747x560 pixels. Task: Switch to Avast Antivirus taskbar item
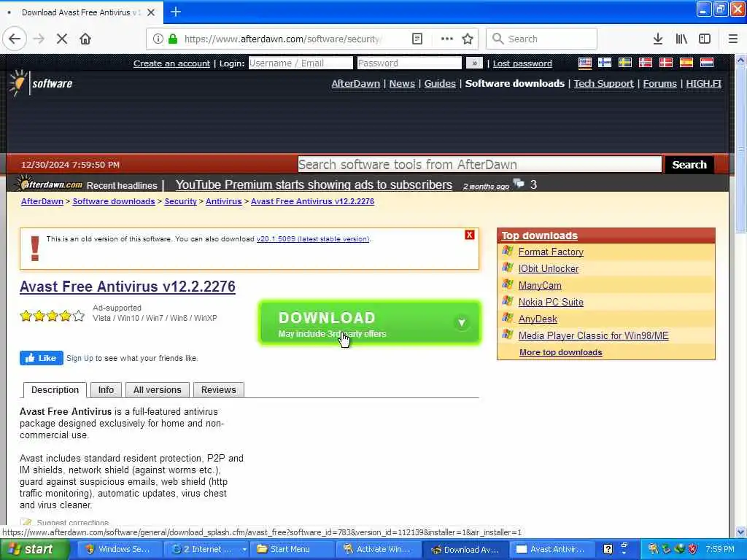(x=552, y=550)
